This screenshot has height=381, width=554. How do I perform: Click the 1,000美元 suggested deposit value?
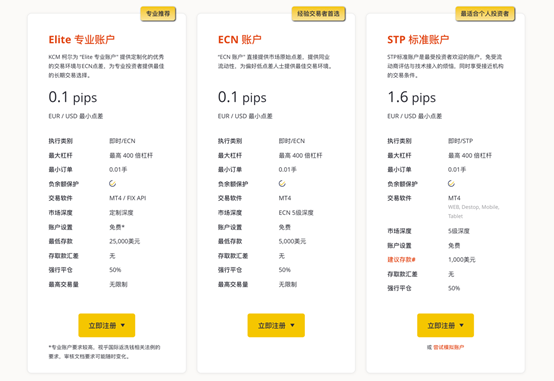tap(461, 260)
